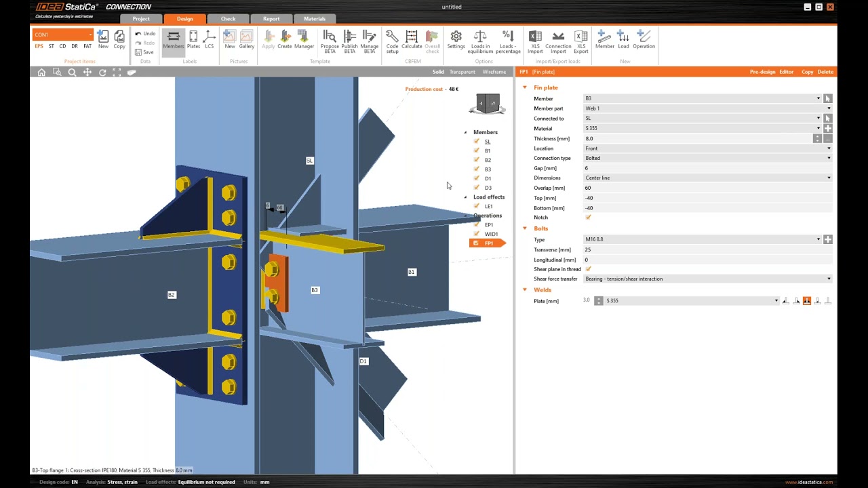Viewport: 868px width, 488px height.
Task: Toggle Shear plane in thread checkbox
Action: [x=588, y=269]
